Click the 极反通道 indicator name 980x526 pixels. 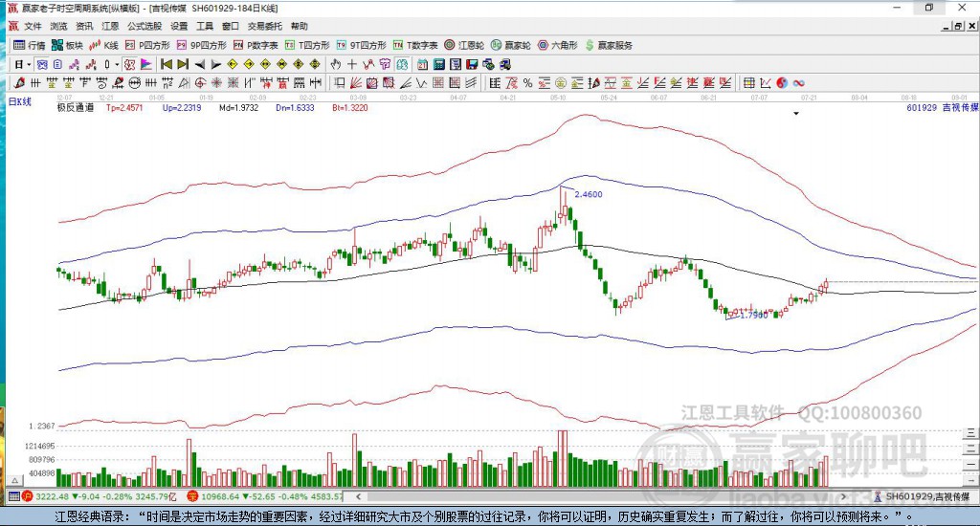pyautogui.click(x=76, y=107)
